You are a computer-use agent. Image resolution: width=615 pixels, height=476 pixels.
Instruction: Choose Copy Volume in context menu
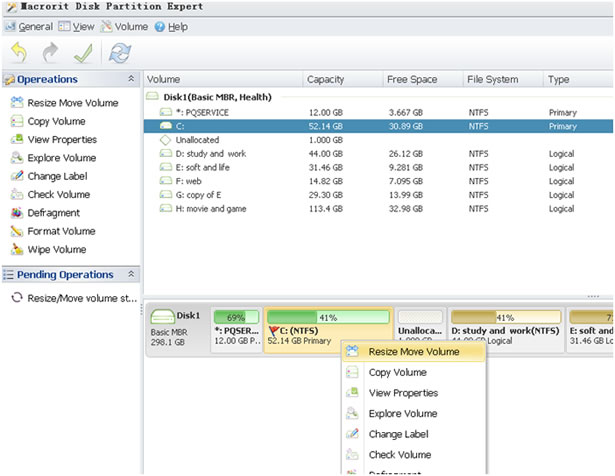[414, 372]
